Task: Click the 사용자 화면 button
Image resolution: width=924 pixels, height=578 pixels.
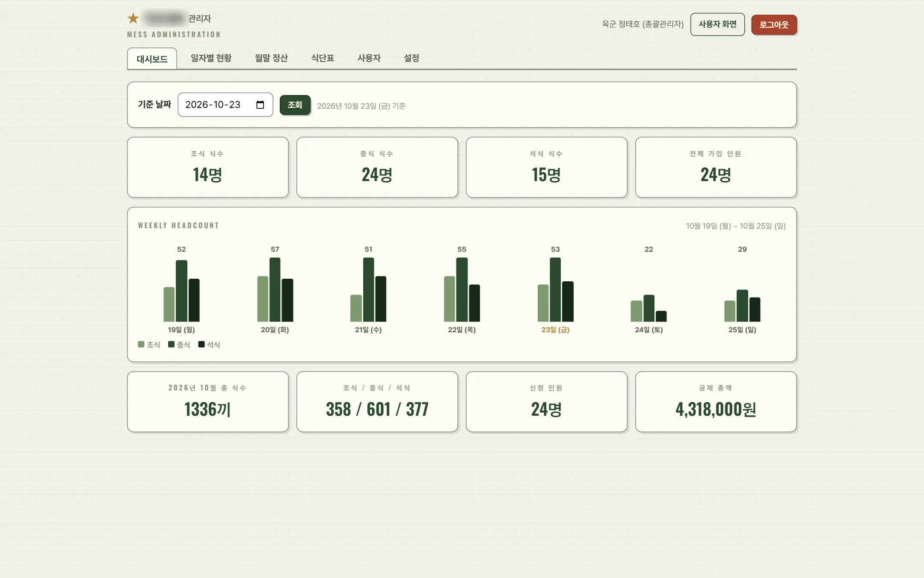Action: click(x=717, y=24)
